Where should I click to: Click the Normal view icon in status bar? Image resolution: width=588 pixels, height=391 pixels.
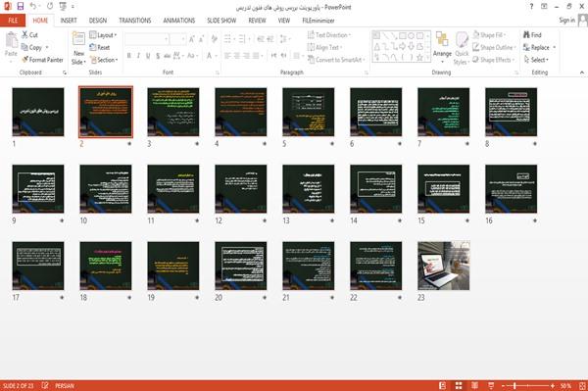[x=443, y=386]
